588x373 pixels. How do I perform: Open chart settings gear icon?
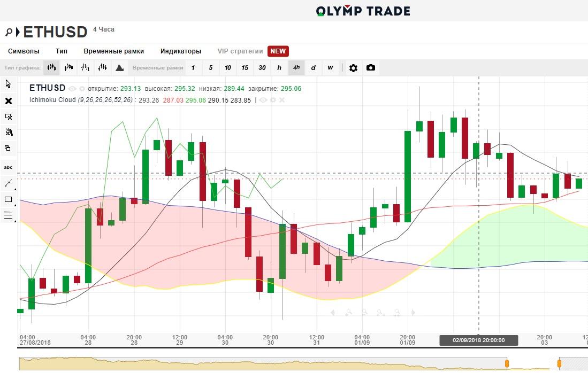point(353,68)
